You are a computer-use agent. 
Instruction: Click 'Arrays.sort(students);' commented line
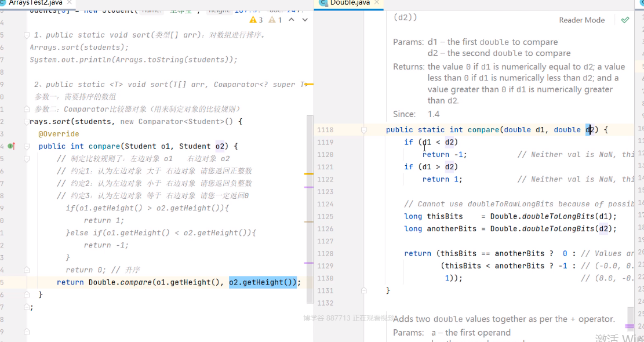pyautogui.click(x=79, y=47)
